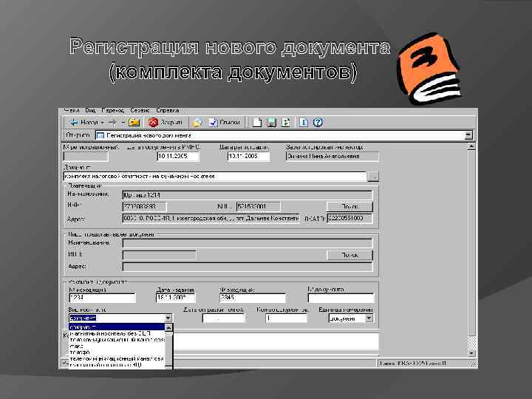The width and height of the screenshot is (532, 399).
Task: Click the Поиск button in Плательщик section
Action: 349,206
